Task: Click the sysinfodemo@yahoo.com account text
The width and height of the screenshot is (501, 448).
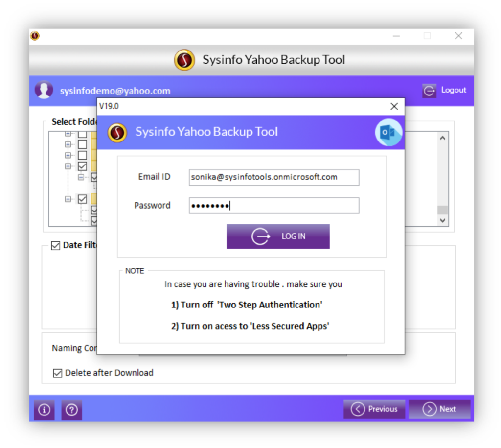Action: (x=115, y=91)
